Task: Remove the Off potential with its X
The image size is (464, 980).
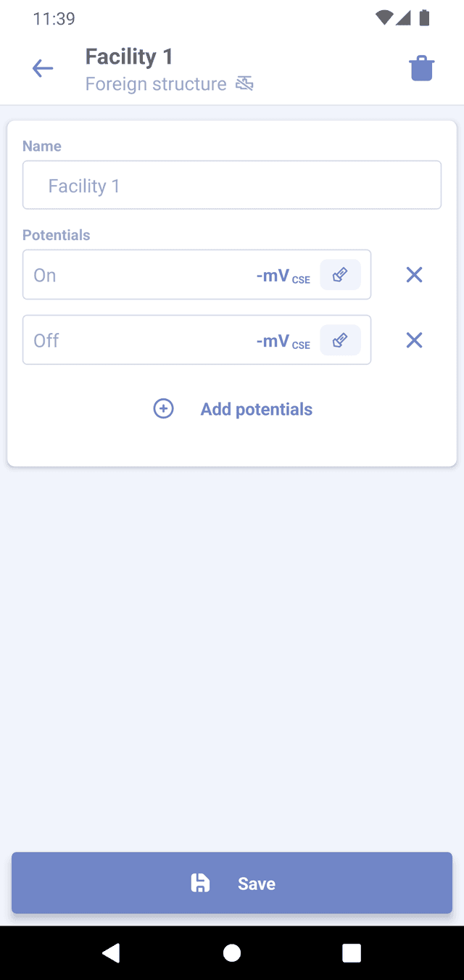Action: [414, 340]
